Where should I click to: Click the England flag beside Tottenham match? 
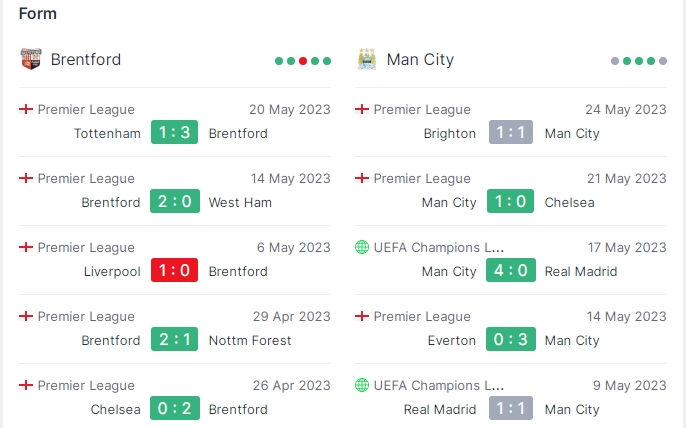26,109
